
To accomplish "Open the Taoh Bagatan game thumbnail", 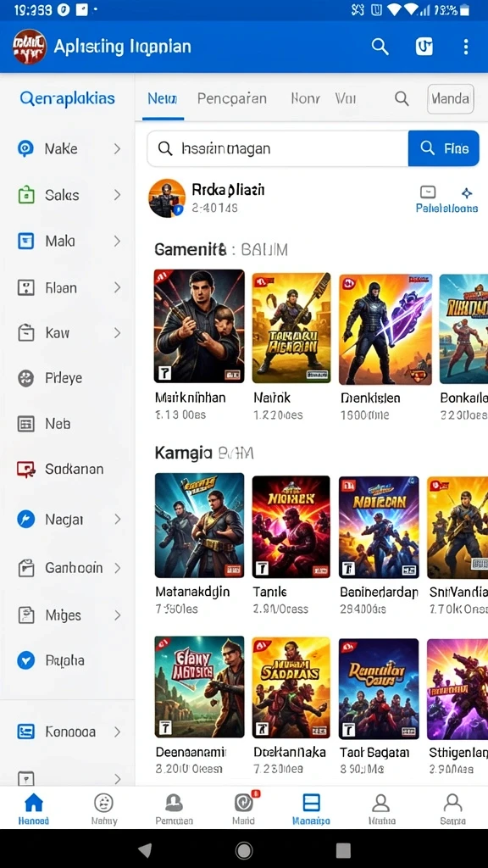I will pos(379,688).
